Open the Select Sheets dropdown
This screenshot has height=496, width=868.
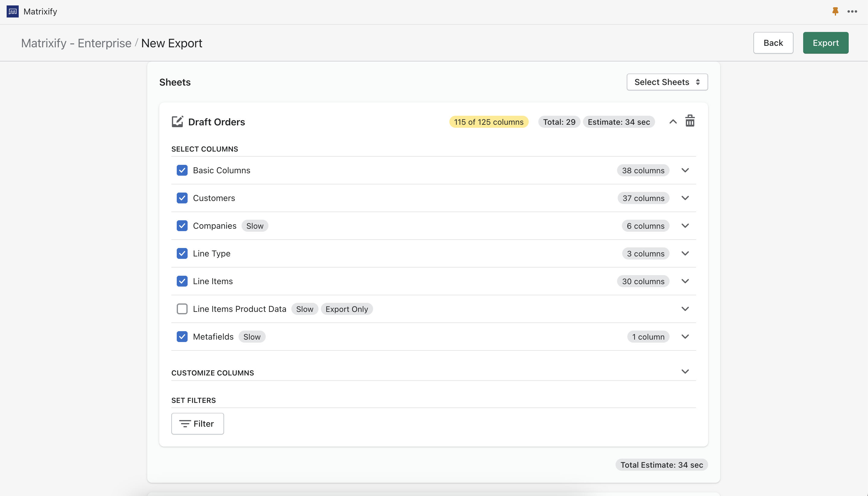[x=667, y=82]
